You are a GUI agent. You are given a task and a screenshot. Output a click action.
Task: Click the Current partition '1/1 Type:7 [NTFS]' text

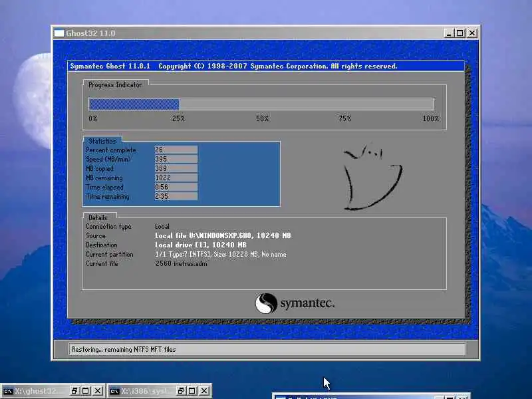184,254
